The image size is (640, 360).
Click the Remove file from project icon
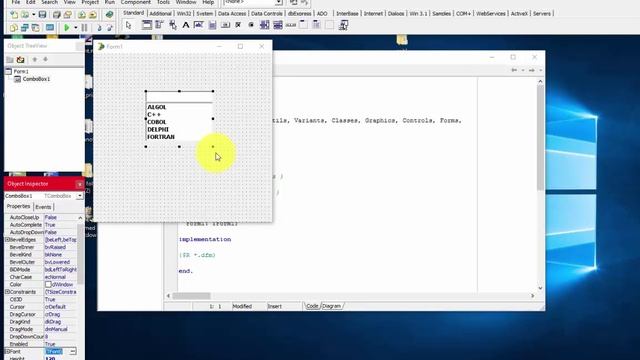93,15
